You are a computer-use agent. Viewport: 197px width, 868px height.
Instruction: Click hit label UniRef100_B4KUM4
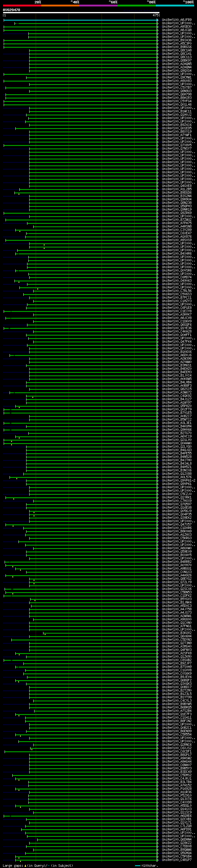[176, 426]
